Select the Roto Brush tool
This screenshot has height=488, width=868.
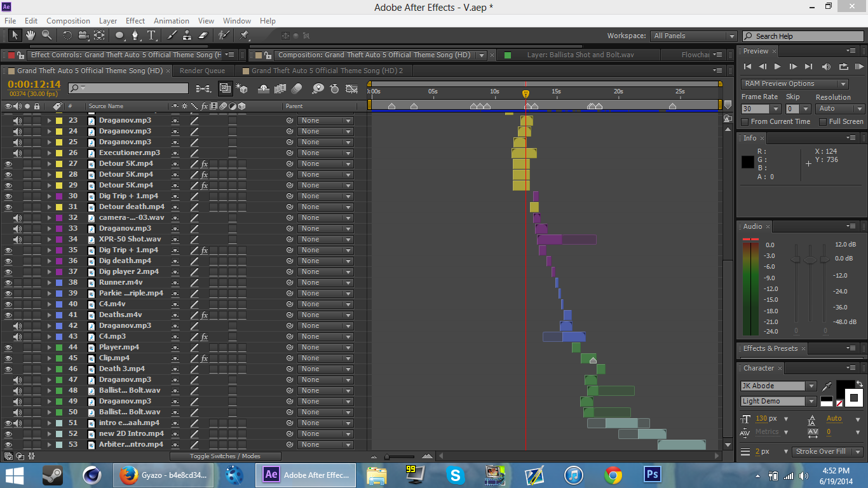pos(224,36)
